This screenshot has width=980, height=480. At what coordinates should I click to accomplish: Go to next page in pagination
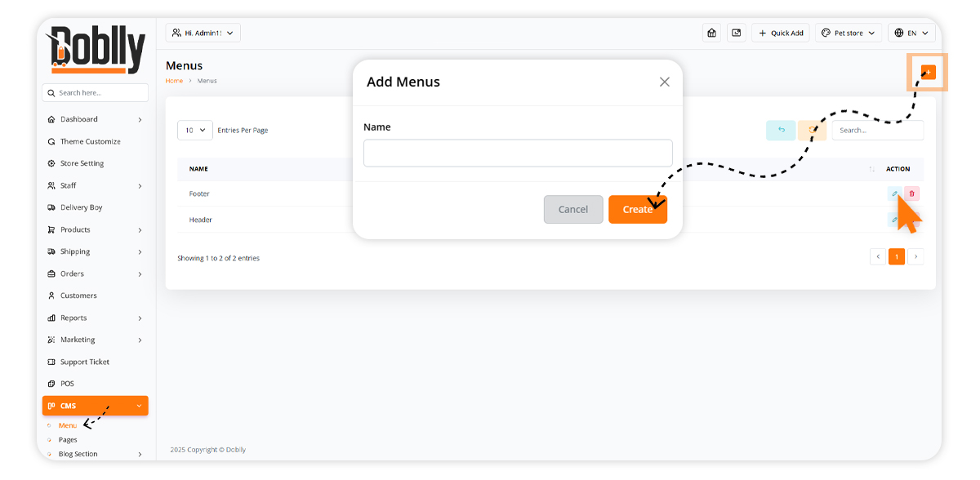pos(915,256)
